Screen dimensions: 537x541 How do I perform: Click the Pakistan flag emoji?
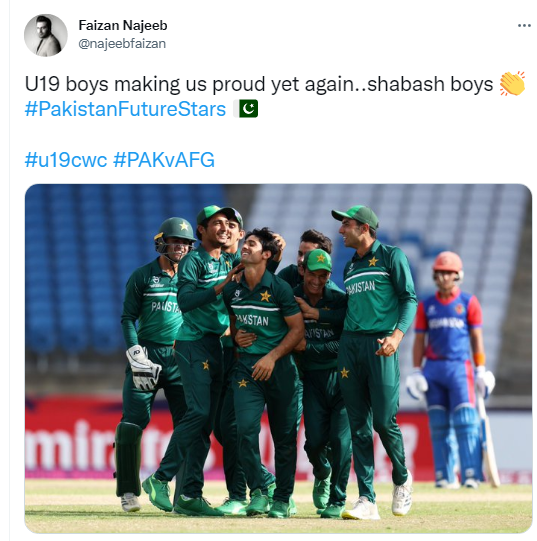point(246,109)
